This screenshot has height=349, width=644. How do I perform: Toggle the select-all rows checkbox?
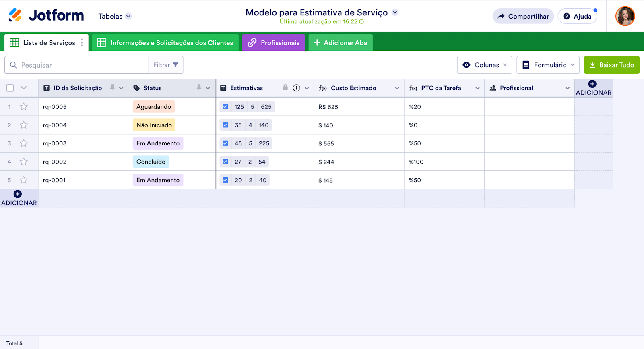coord(10,88)
